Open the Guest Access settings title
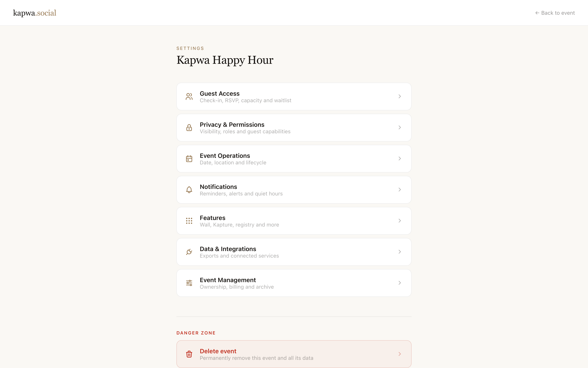 [x=219, y=93]
